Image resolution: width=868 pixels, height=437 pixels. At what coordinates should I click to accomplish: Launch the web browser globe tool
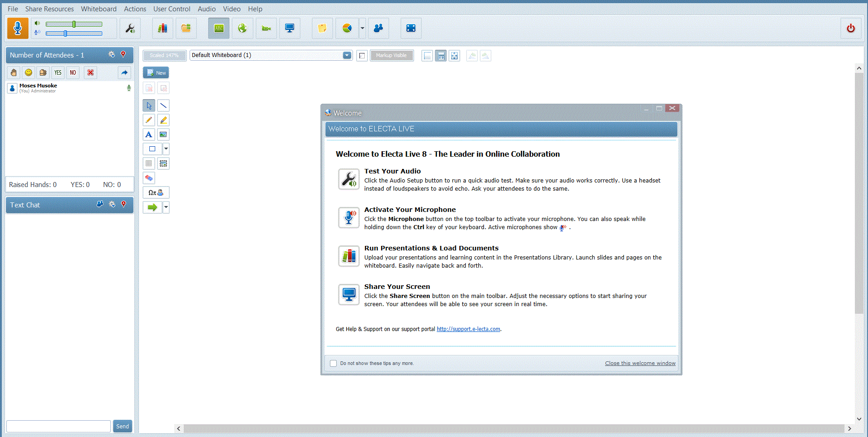coord(243,28)
